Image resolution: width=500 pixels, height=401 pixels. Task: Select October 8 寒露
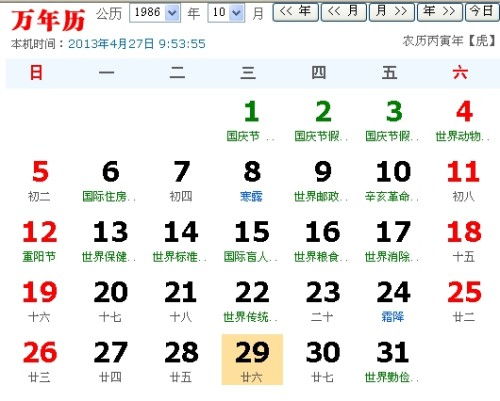click(x=252, y=181)
